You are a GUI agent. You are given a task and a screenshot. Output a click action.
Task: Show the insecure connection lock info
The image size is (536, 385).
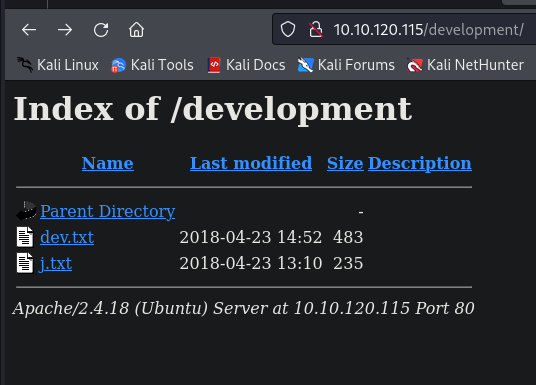click(x=316, y=29)
